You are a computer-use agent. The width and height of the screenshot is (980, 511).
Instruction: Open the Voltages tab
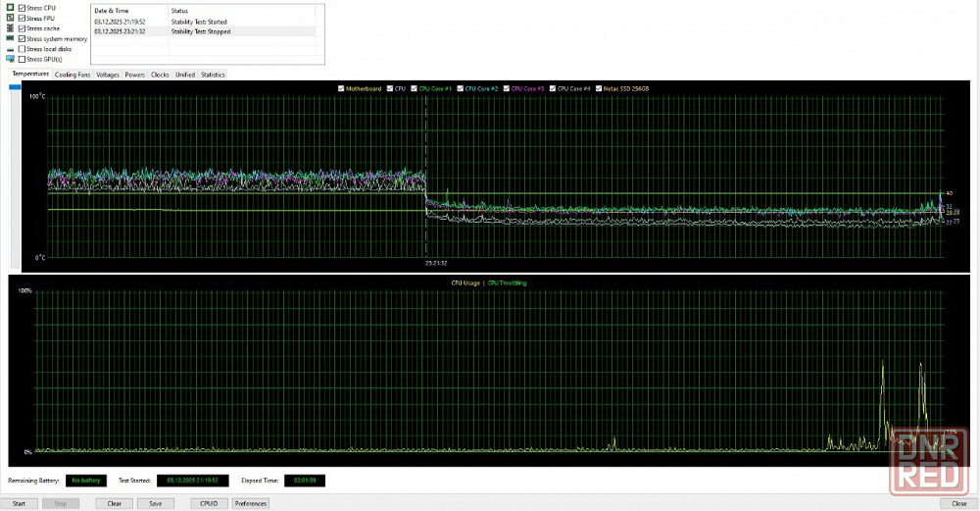click(108, 75)
